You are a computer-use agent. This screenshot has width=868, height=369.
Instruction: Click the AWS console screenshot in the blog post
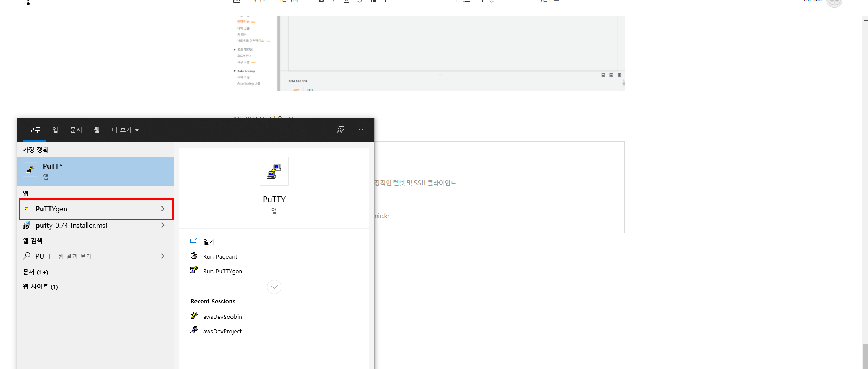pyautogui.click(x=429, y=53)
